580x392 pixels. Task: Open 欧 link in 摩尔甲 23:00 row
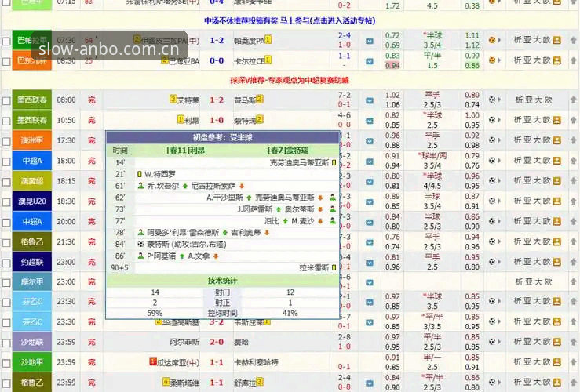point(548,281)
